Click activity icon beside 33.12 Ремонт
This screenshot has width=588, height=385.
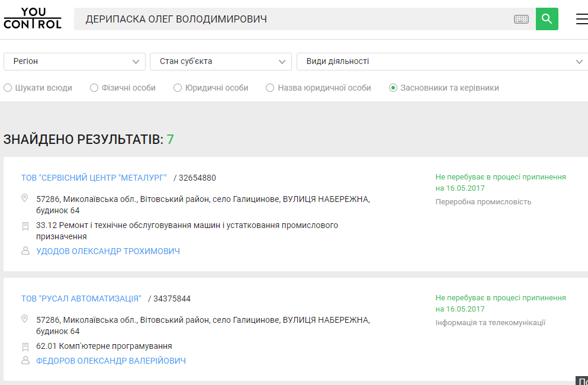pos(25,226)
